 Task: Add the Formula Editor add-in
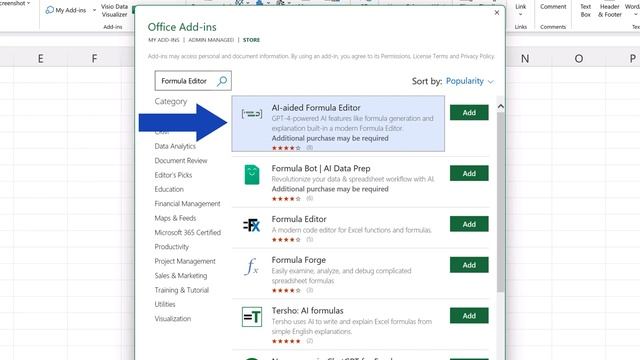pyautogui.click(x=469, y=224)
